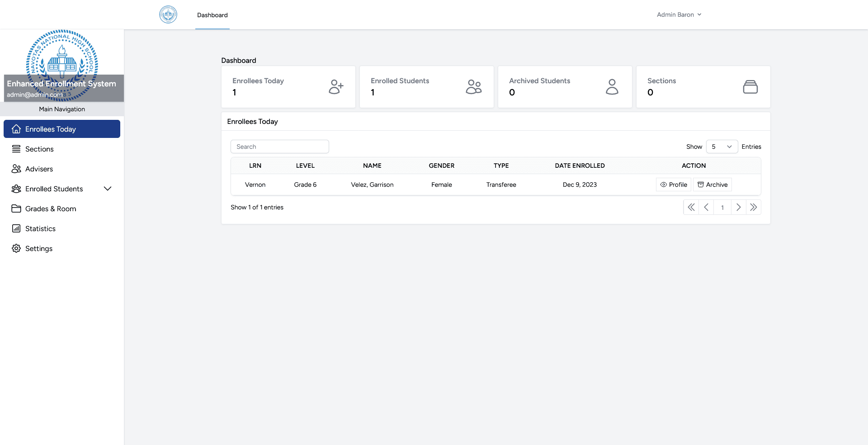This screenshot has width=868, height=445.
Task: Click the Enrollees Today add-user icon
Action: point(336,87)
